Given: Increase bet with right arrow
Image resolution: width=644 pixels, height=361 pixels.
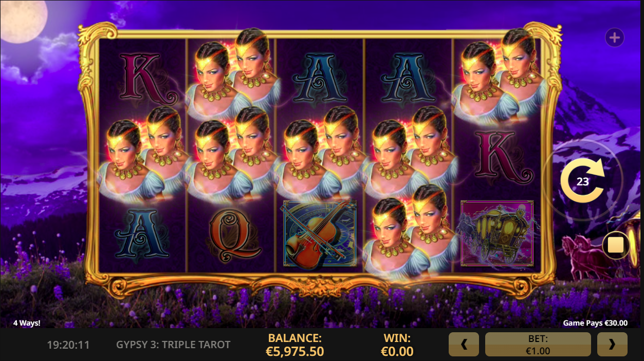Looking at the screenshot, I should click(x=612, y=344).
